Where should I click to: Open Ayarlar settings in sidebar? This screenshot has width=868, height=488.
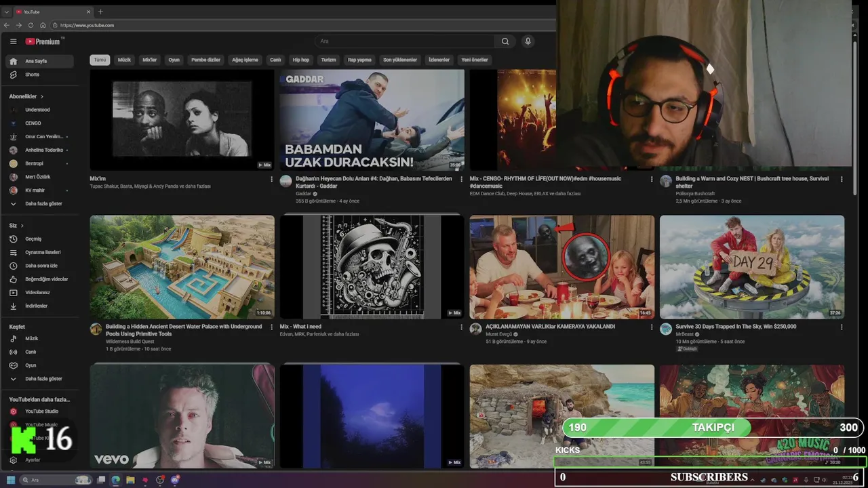[41, 460]
